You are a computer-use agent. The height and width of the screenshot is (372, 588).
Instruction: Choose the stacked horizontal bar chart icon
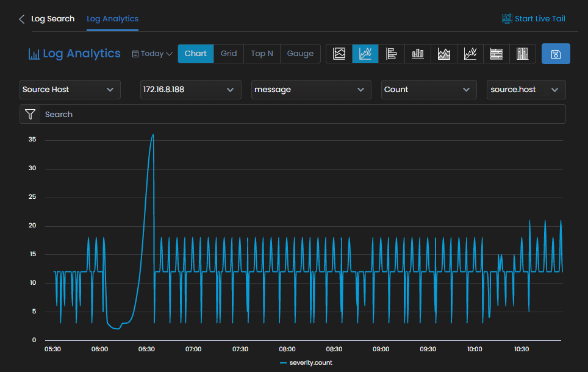(497, 54)
